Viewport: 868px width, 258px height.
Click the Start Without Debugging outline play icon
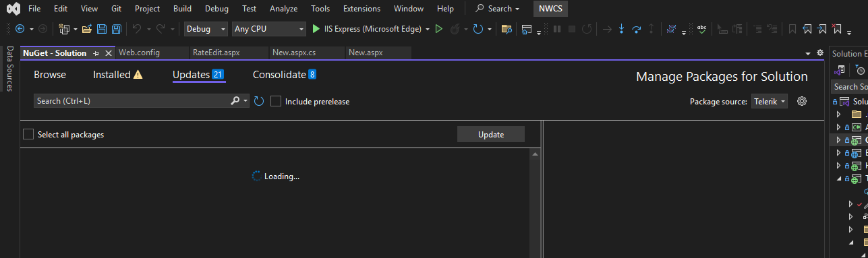point(439,29)
